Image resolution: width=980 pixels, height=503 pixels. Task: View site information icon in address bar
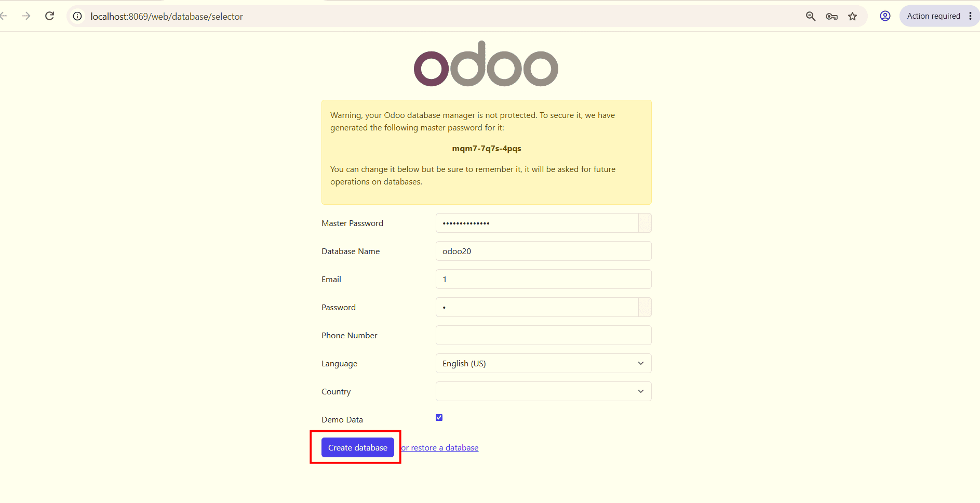point(77,16)
